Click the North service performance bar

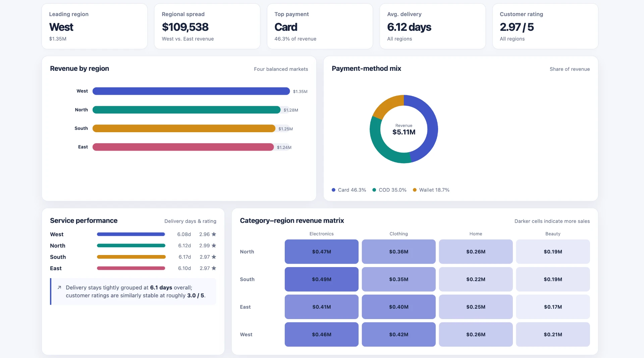pyautogui.click(x=131, y=246)
